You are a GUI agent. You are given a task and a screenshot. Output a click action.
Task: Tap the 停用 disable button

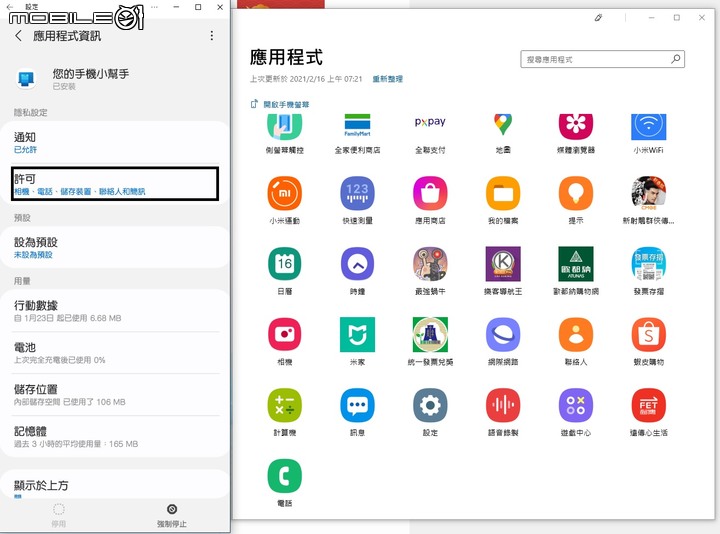point(59,515)
